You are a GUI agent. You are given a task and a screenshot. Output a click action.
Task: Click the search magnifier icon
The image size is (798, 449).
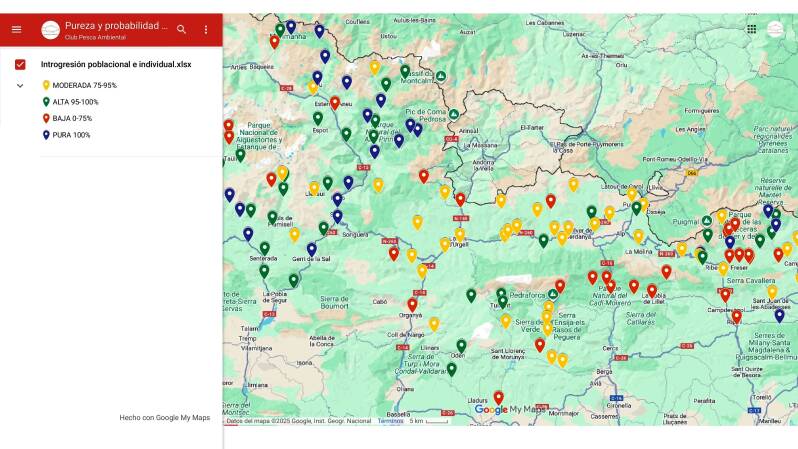click(181, 30)
